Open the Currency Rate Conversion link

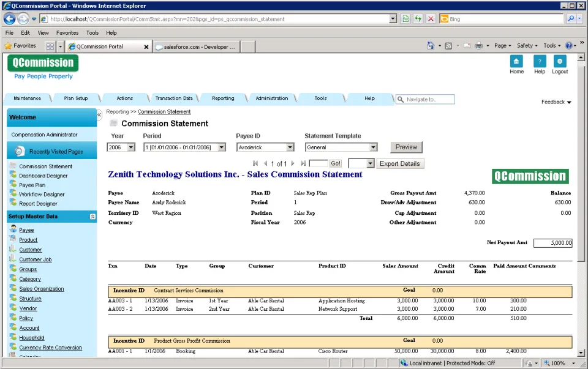[51, 348]
